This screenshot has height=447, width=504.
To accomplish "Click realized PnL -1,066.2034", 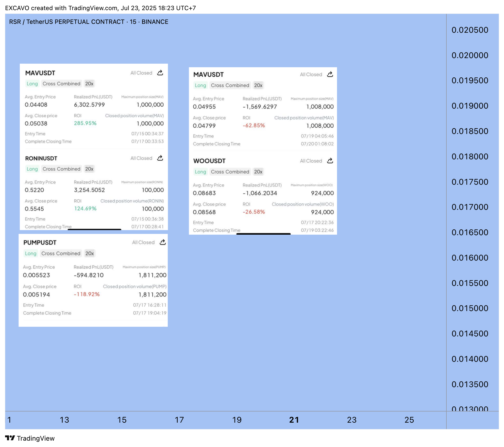I will pyautogui.click(x=260, y=193).
